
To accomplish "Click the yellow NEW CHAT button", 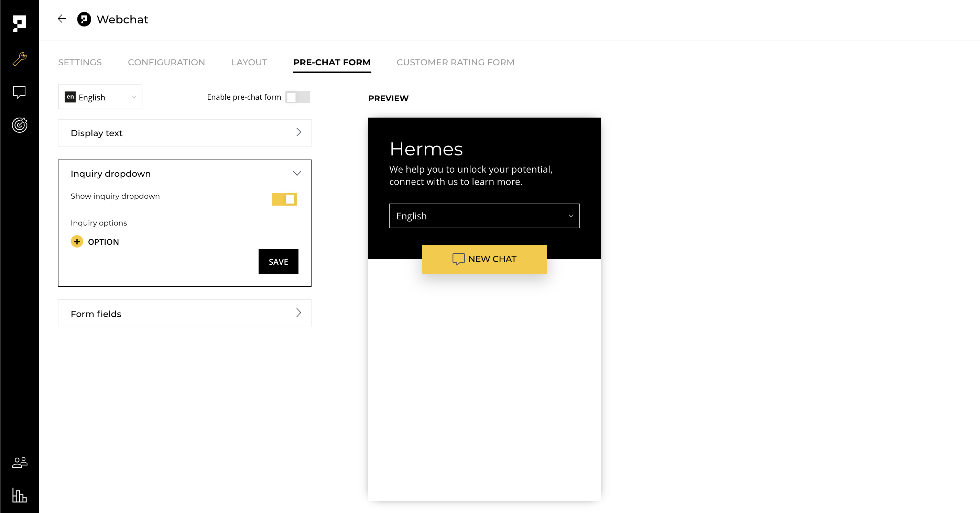I will (x=484, y=259).
